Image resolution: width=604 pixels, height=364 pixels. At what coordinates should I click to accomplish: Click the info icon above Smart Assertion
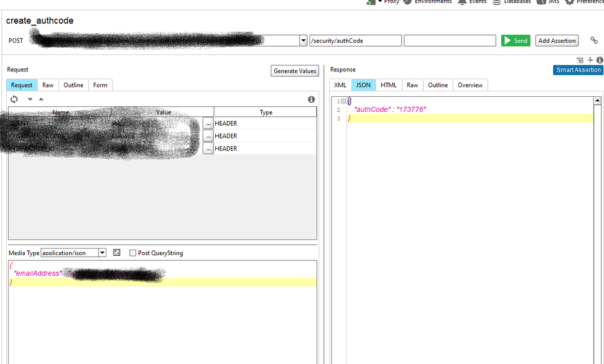tap(600, 60)
